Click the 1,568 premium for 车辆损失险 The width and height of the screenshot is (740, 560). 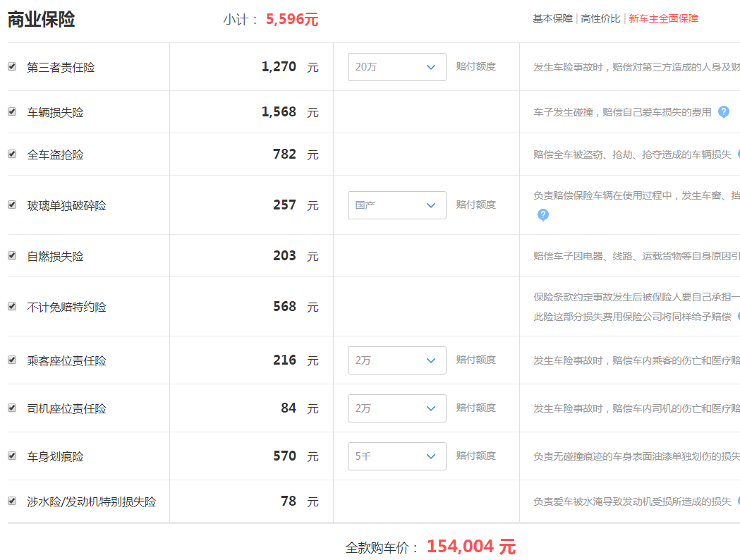tap(279, 112)
